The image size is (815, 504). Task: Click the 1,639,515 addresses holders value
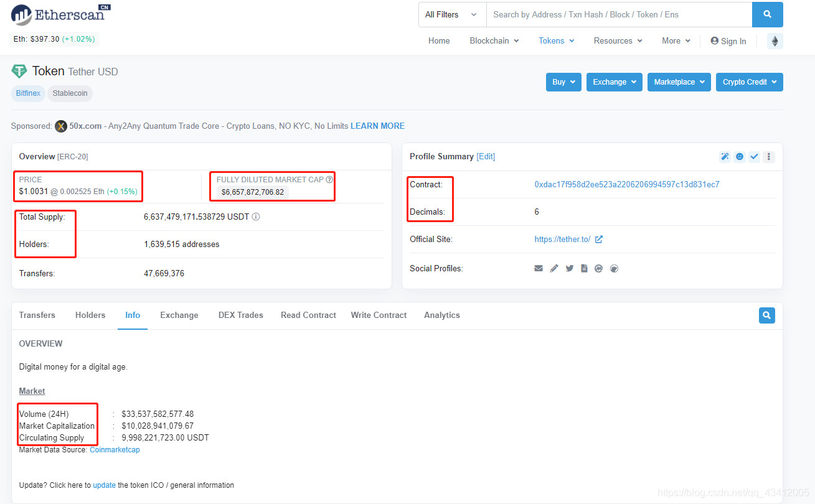182,245
